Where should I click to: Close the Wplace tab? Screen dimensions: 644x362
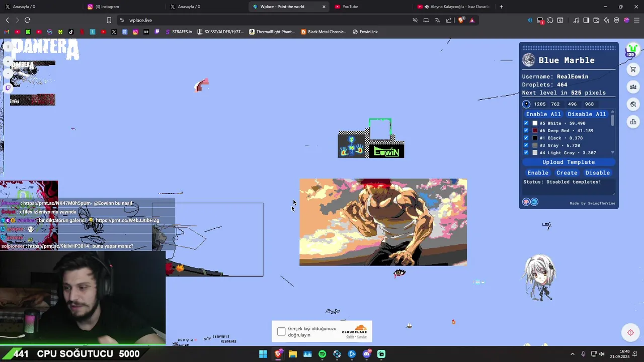point(324,7)
